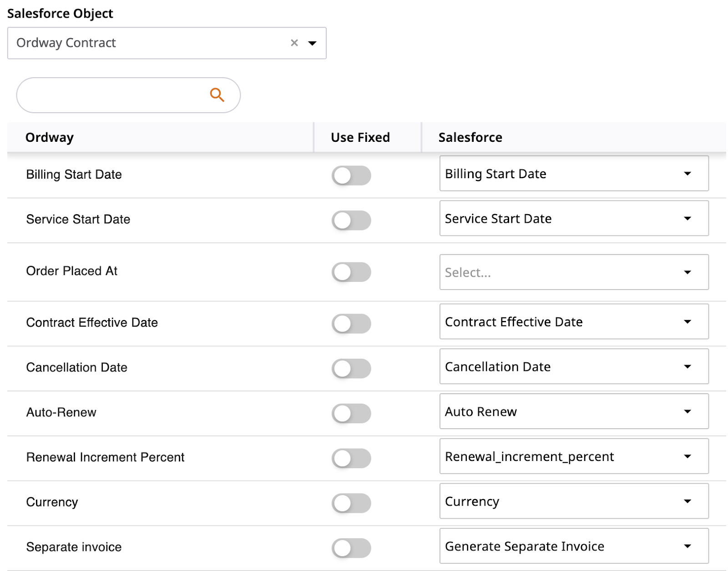Enable Use Fixed for Auto-Renew
The image size is (728, 571).
coord(351,413)
